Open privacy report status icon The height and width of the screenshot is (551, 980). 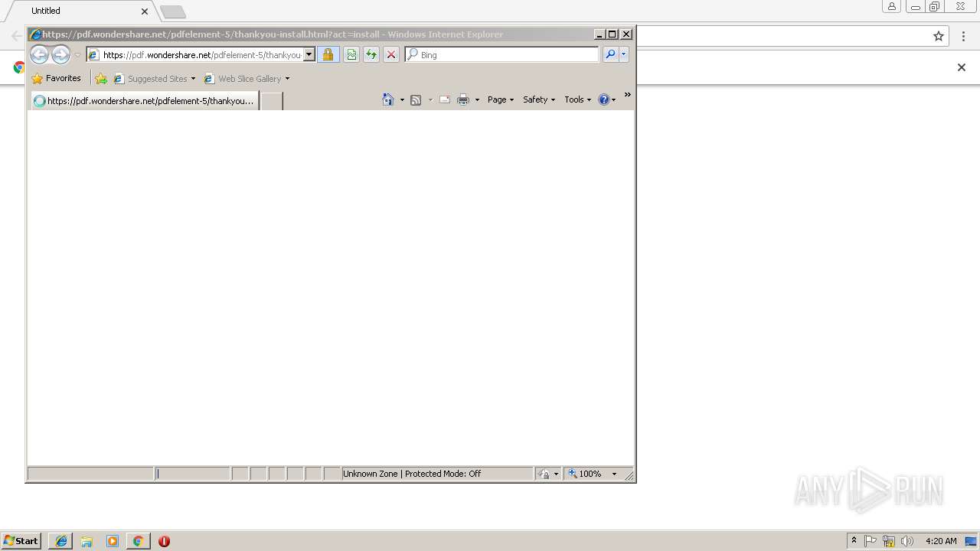click(544, 474)
